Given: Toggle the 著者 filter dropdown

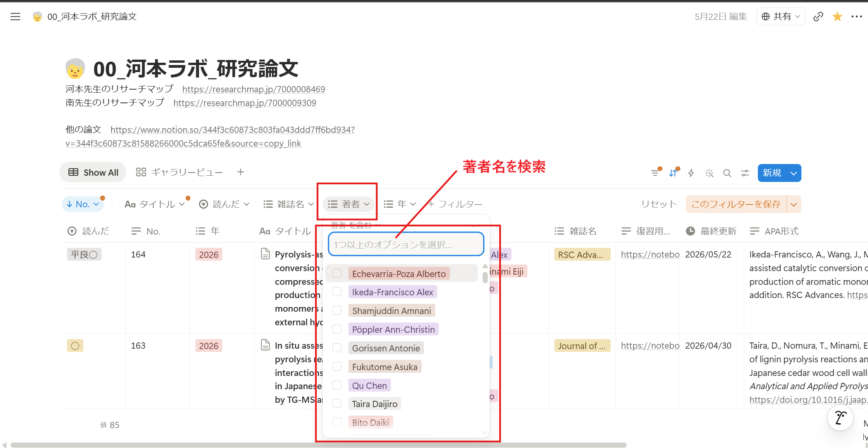Looking at the screenshot, I should pyautogui.click(x=349, y=204).
